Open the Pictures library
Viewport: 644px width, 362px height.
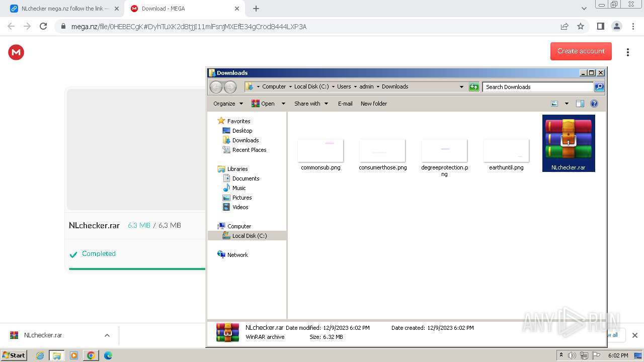tap(242, 198)
